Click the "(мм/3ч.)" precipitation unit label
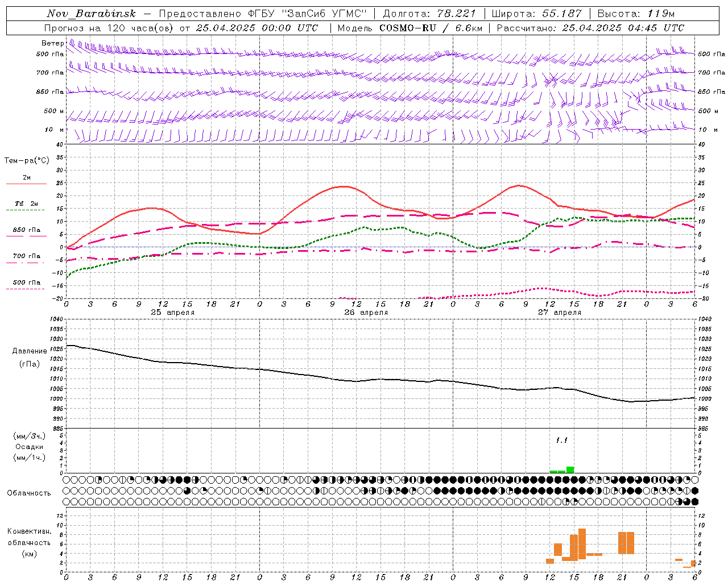The height and width of the screenshot is (582, 728). [29, 436]
